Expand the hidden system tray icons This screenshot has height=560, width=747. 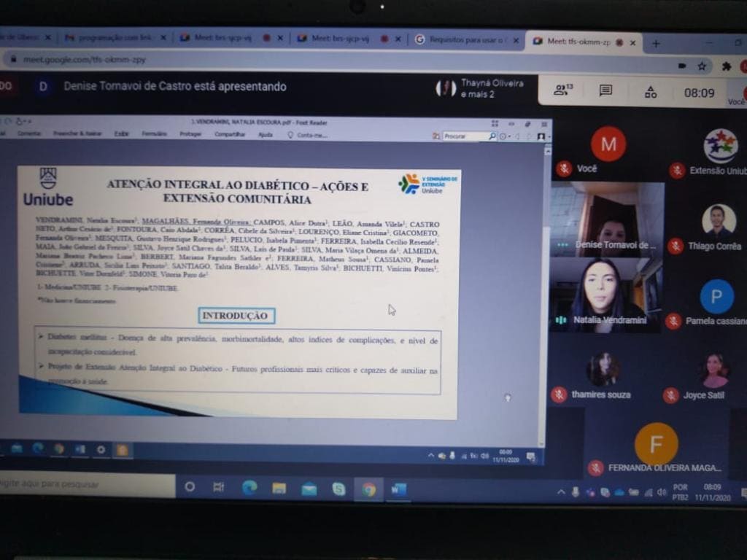pos(561,492)
